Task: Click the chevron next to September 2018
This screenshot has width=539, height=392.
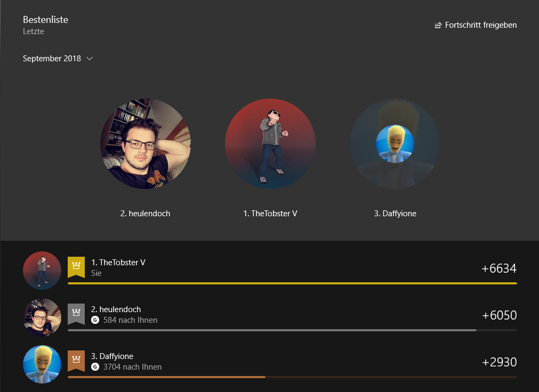Action: [x=90, y=59]
